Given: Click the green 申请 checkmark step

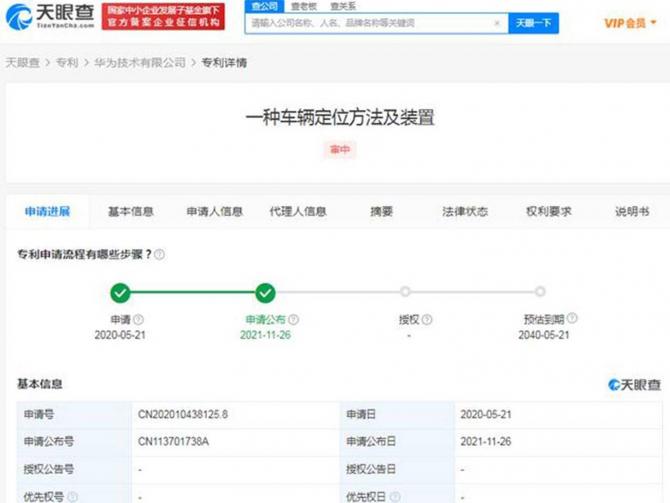Looking at the screenshot, I should (120, 293).
